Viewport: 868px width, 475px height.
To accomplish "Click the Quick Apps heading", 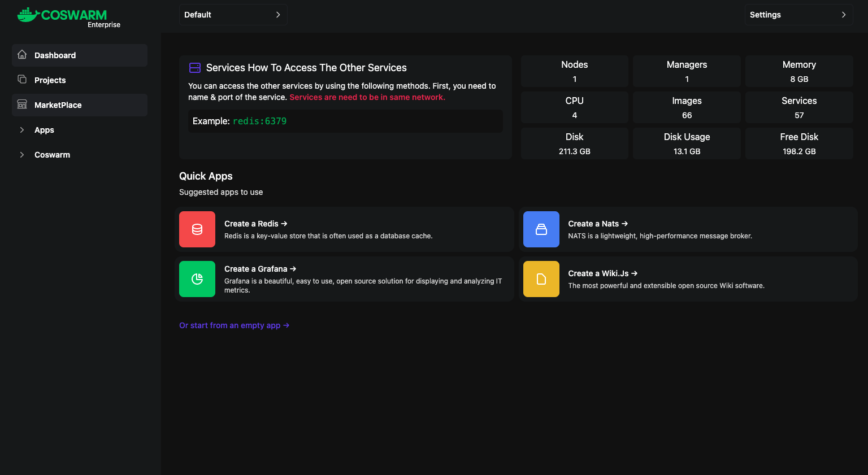I will (x=206, y=176).
